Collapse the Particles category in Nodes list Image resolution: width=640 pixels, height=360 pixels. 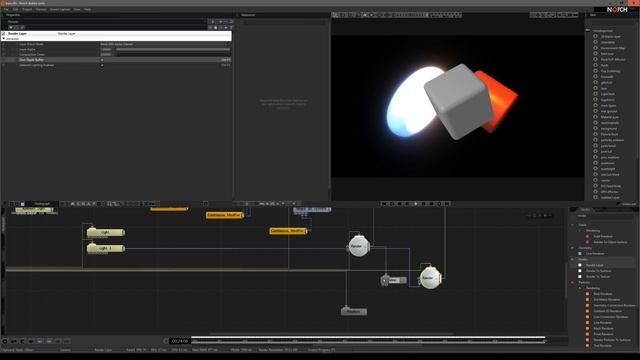[x=572, y=282]
